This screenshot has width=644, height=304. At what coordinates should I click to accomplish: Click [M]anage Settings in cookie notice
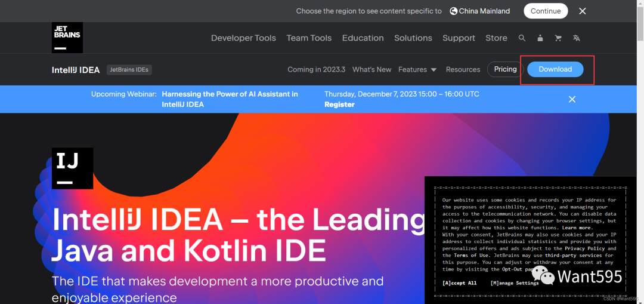pyautogui.click(x=515, y=283)
